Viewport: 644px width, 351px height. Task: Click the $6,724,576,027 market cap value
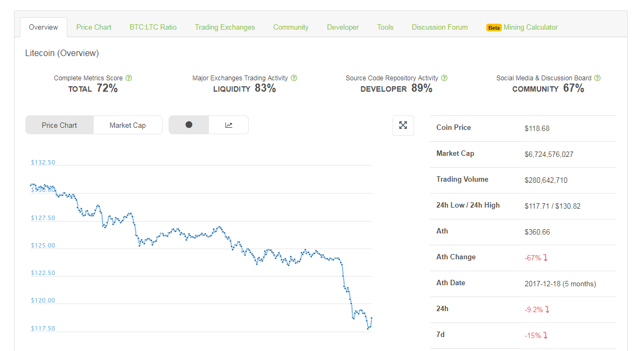549,154
